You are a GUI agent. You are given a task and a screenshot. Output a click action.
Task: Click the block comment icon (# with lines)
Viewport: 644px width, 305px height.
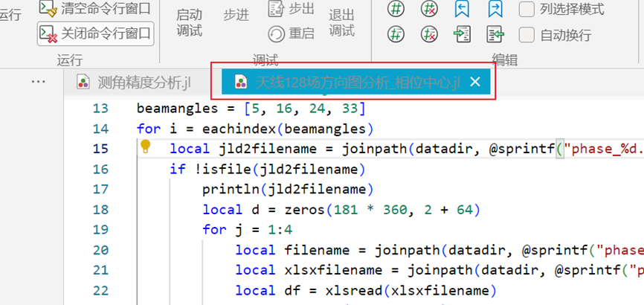point(396,34)
